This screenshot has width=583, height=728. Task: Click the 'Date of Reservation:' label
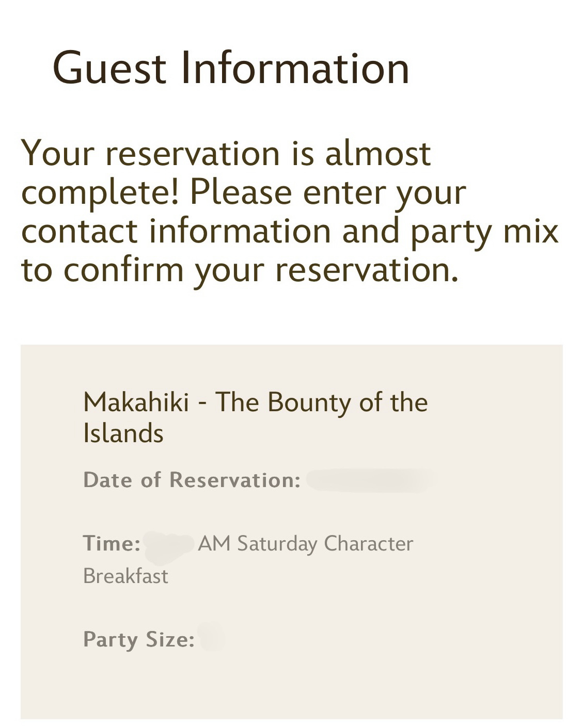192,480
